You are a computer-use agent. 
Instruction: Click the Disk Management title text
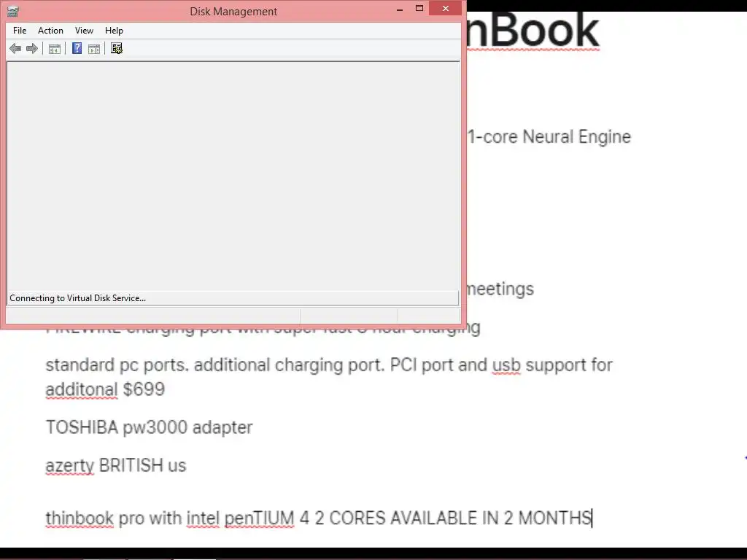(x=233, y=12)
